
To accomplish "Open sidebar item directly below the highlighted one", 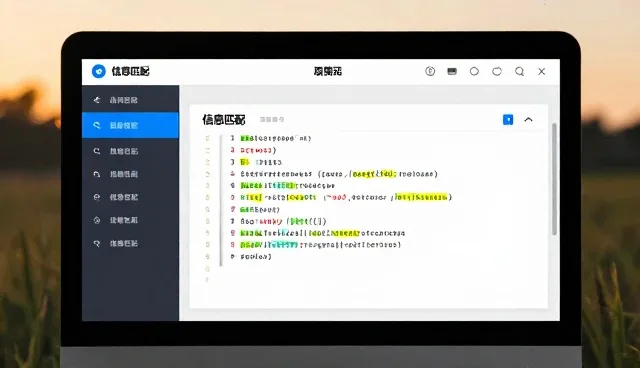I will click(130, 151).
